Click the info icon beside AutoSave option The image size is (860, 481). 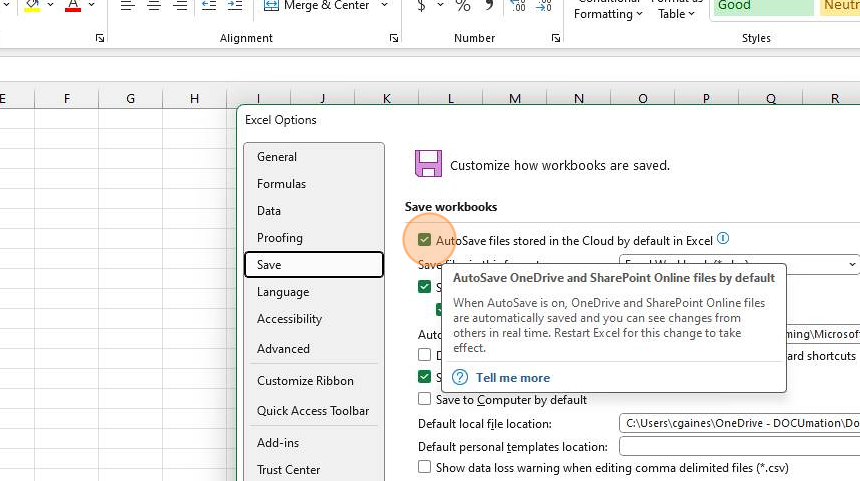[x=723, y=239]
